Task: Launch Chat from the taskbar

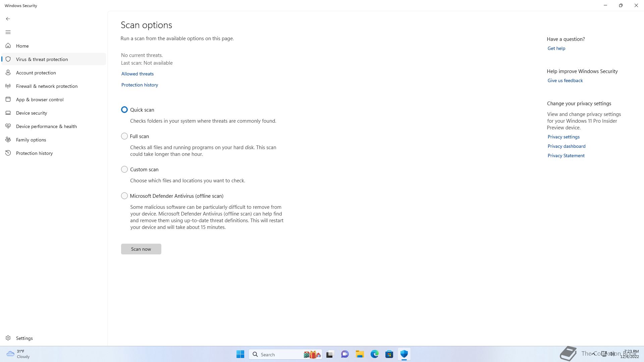Action: tap(345, 354)
